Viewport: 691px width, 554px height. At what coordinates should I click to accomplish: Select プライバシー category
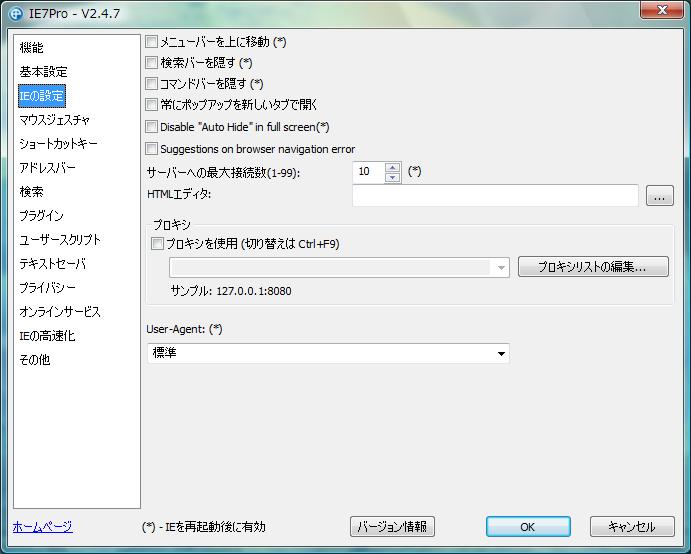(48, 288)
